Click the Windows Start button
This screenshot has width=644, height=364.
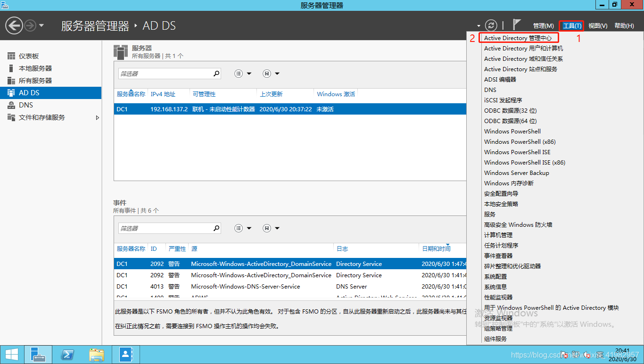click(11, 355)
